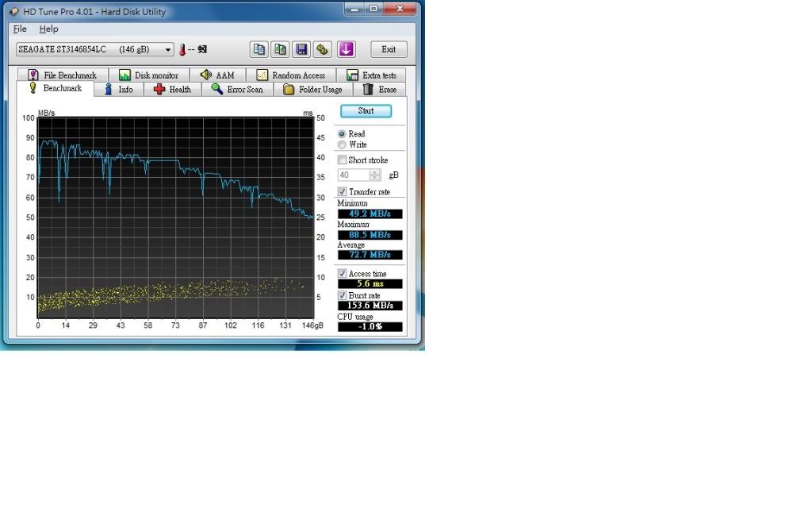
Task: Switch to the Folder Usage tab
Action: [x=313, y=90]
